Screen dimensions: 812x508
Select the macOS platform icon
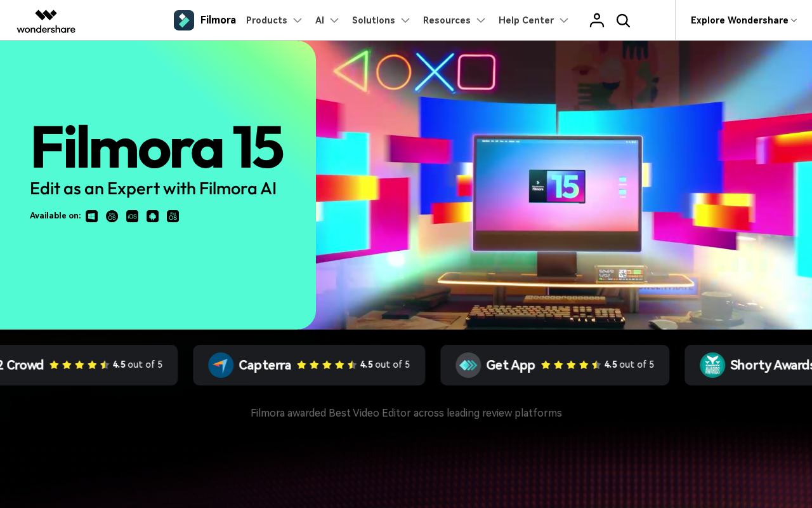[112, 217]
